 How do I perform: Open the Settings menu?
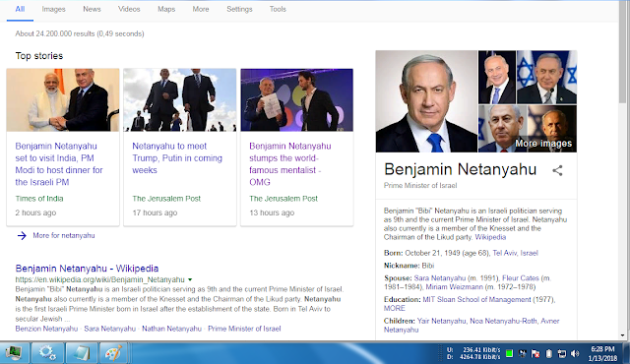click(x=239, y=9)
